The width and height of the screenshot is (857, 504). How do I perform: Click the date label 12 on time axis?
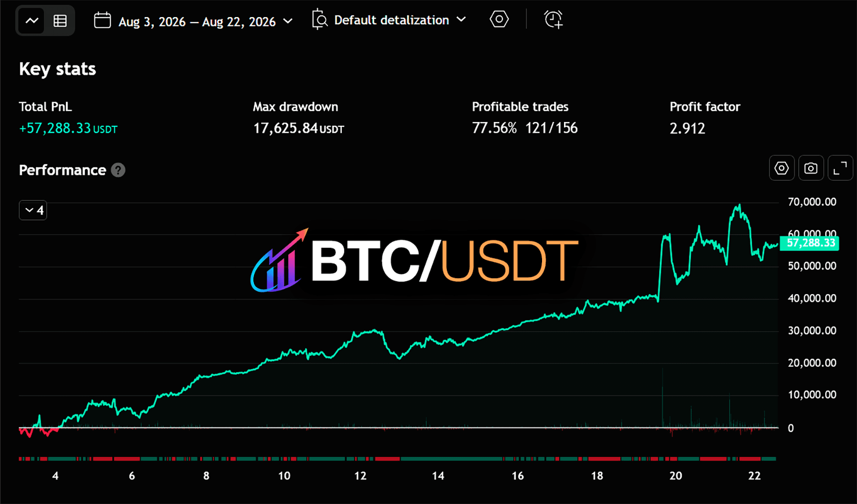point(360,476)
